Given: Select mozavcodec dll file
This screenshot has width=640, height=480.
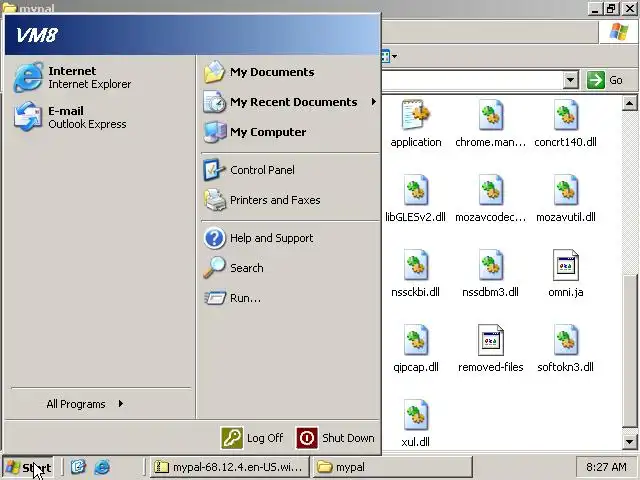Looking at the screenshot, I should [491, 198].
